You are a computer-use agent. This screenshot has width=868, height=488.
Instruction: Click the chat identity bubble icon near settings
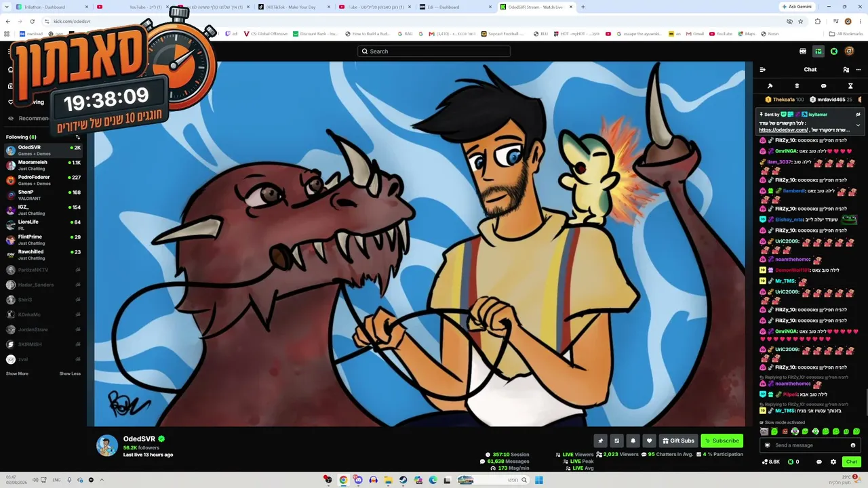819,462
